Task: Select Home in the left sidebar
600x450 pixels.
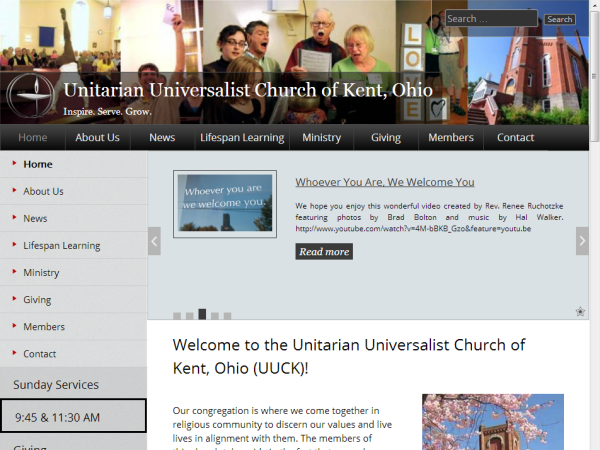Action: (73, 164)
